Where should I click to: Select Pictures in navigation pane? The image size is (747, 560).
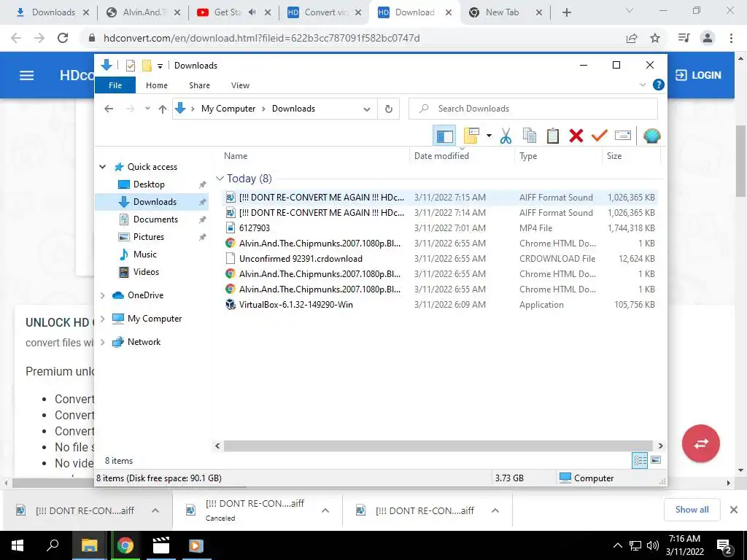[149, 237]
